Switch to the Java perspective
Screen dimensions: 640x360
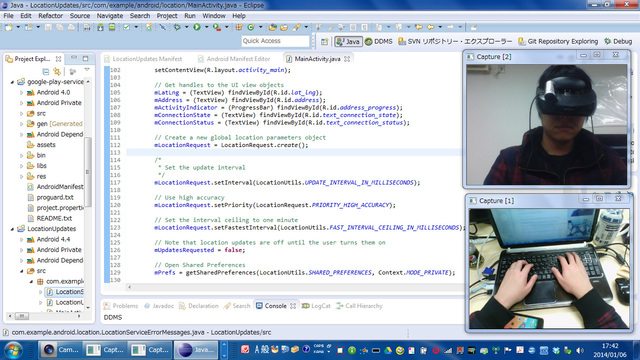[348, 41]
